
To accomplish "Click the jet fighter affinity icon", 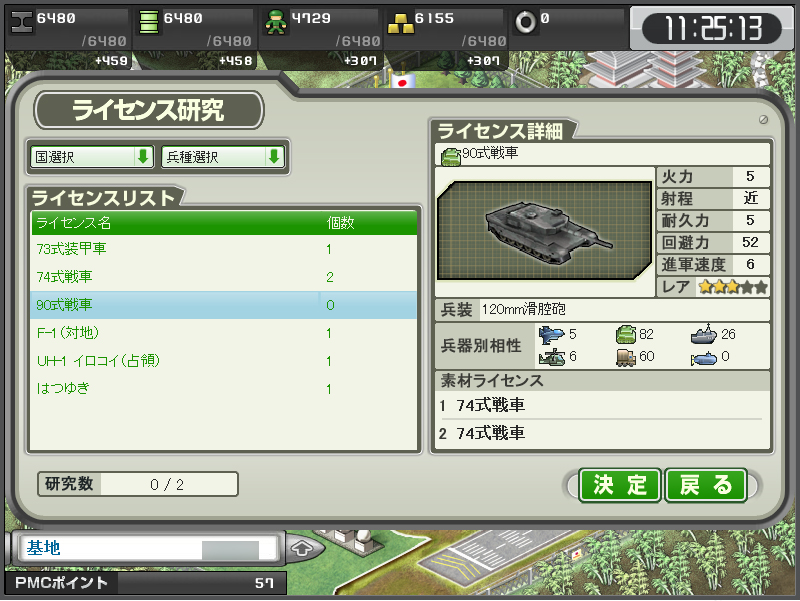I will point(551,335).
